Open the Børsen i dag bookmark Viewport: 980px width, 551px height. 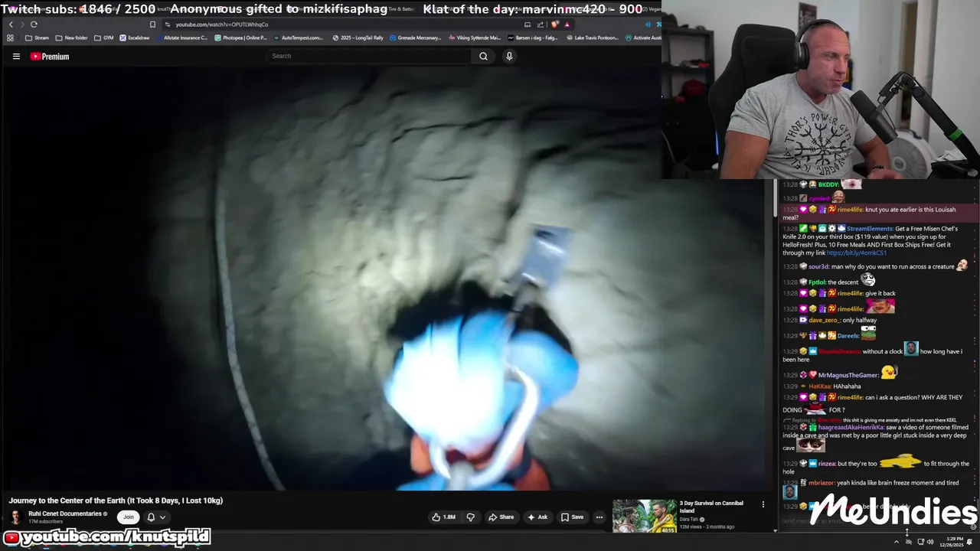(x=532, y=37)
